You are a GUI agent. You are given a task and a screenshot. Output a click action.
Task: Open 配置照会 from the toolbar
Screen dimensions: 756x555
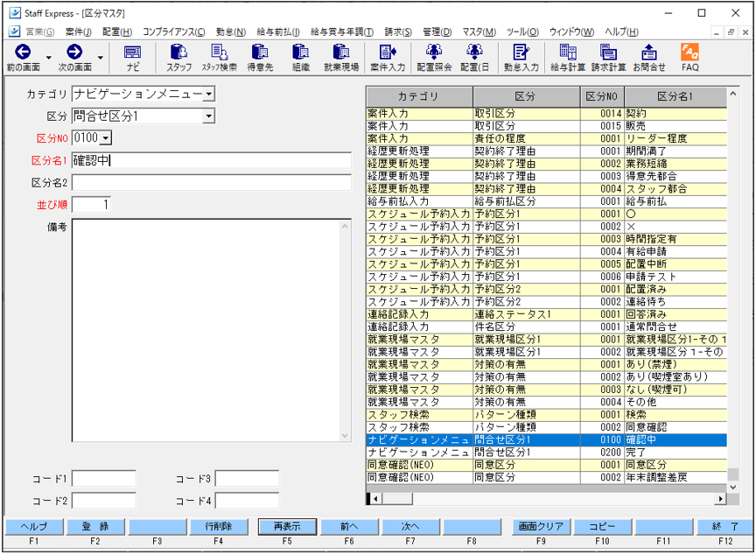434,58
